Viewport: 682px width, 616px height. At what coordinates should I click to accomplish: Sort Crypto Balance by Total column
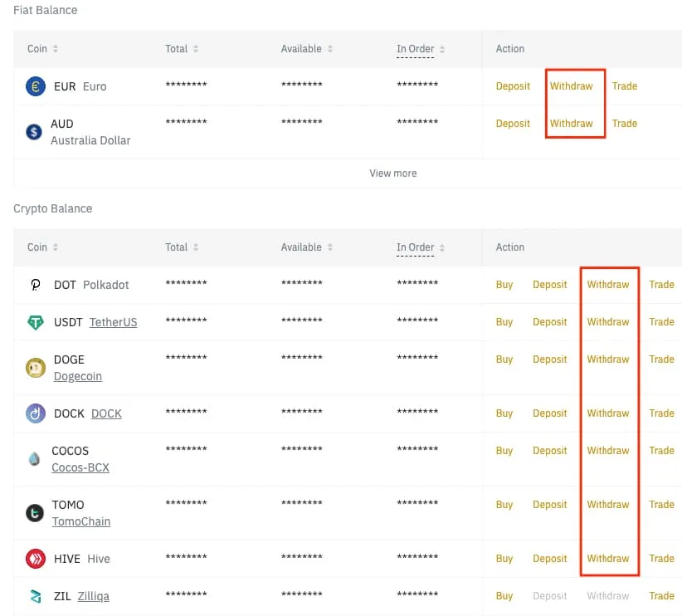click(x=196, y=247)
